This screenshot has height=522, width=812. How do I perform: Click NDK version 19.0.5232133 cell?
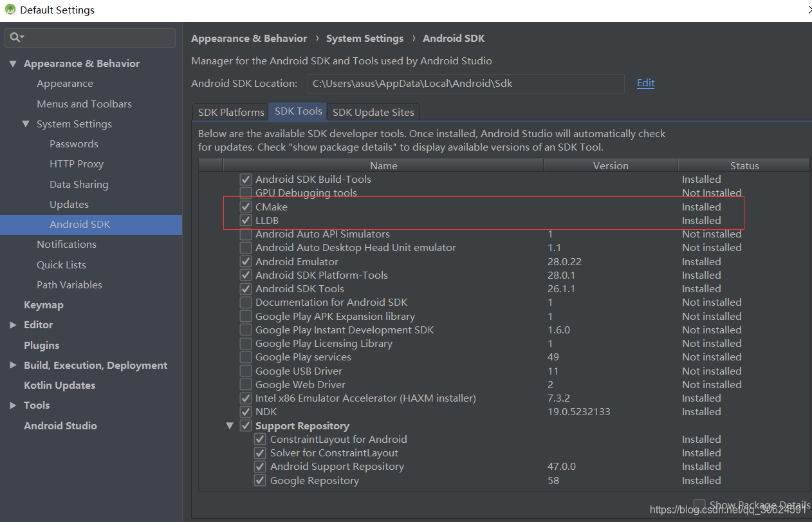(x=579, y=412)
